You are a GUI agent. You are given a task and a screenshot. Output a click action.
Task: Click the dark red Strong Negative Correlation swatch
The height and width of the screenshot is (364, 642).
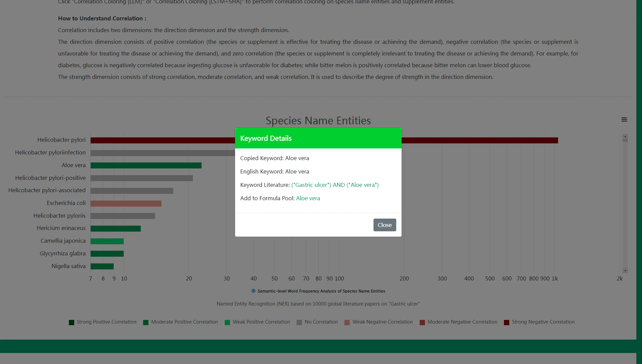pos(507,322)
